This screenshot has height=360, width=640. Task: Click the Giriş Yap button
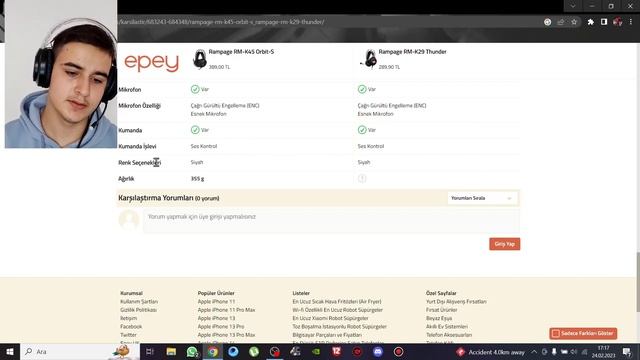click(x=504, y=244)
